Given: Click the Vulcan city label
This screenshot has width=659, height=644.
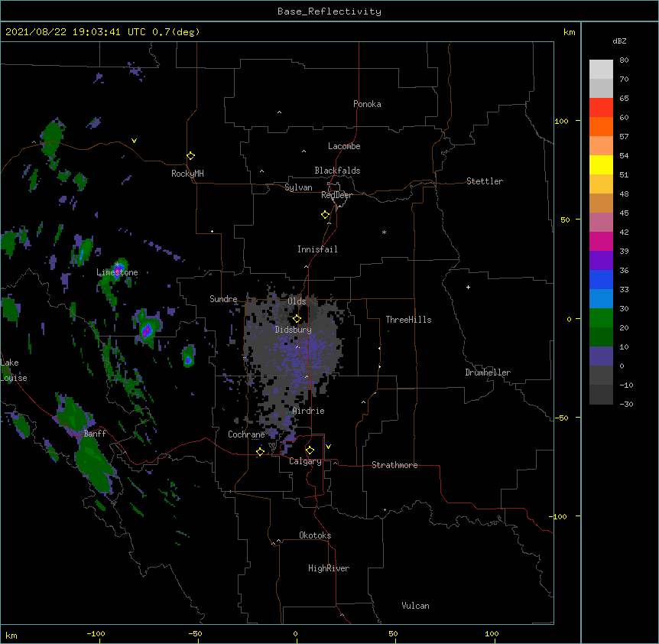Looking at the screenshot, I should pos(415,606).
